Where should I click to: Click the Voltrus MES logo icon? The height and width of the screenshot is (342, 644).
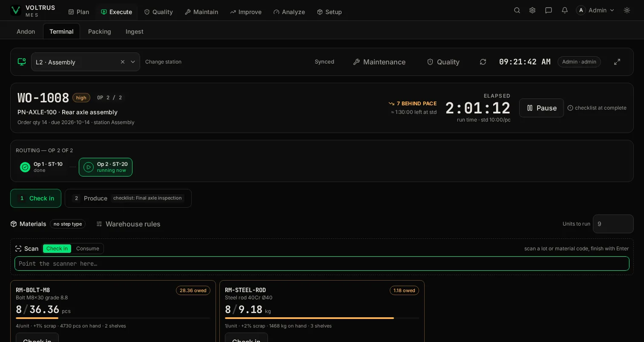click(x=16, y=10)
